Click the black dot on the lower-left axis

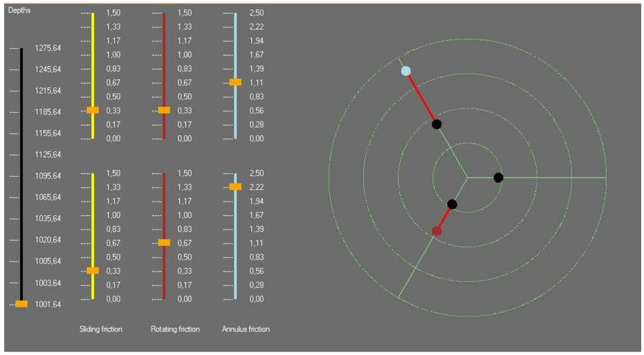pyautogui.click(x=452, y=204)
